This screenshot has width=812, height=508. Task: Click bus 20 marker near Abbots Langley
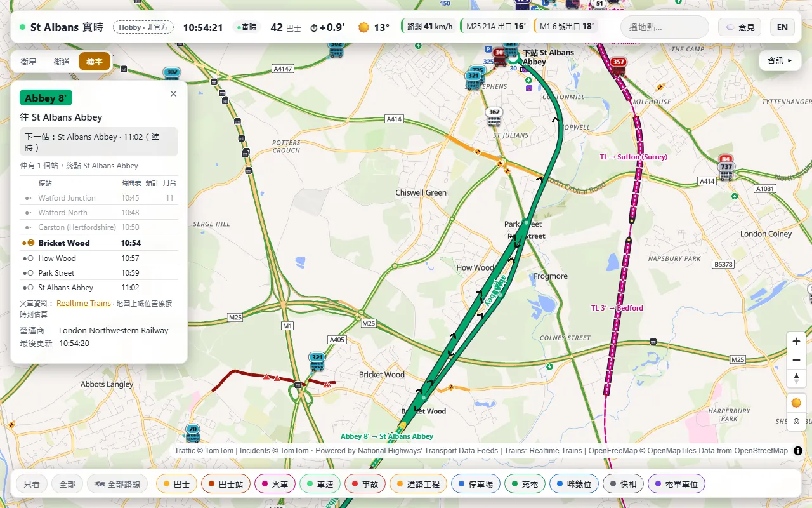(x=193, y=432)
